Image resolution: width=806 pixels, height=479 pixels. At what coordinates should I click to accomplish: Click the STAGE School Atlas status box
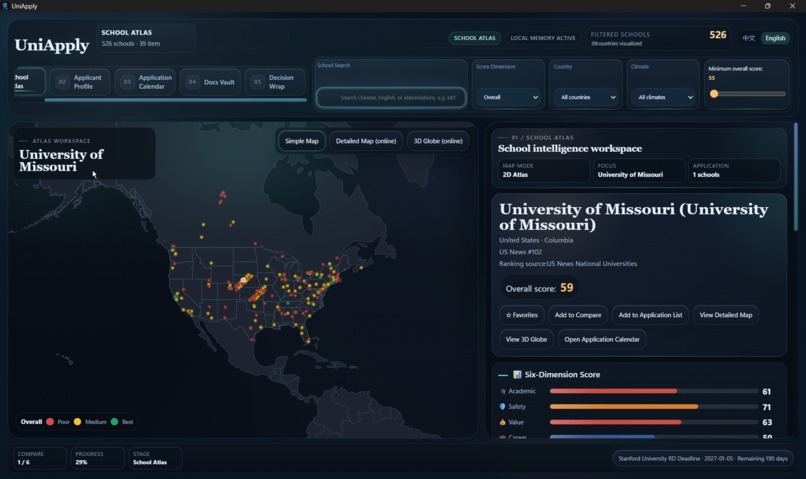pos(155,458)
